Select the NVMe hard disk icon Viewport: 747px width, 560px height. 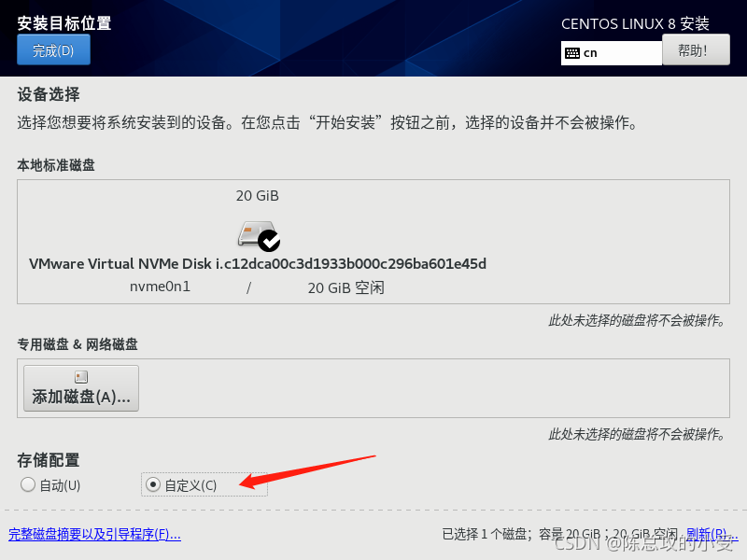tap(256, 233)
